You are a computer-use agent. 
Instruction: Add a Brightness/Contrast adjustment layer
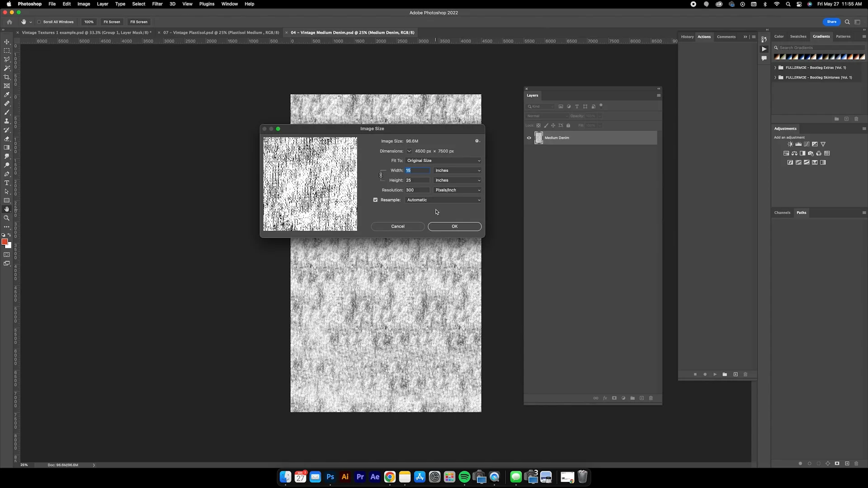[790, 144]
